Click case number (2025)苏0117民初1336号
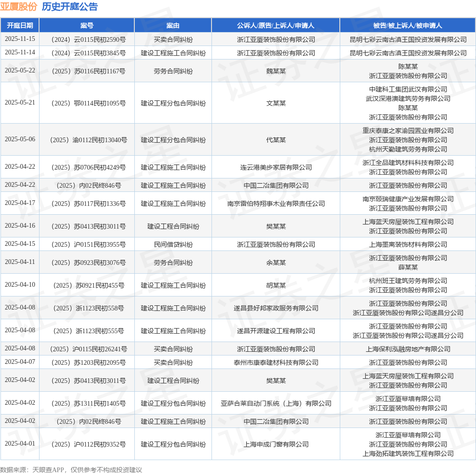This screenshot has height=474, width=476. (88, 204)
